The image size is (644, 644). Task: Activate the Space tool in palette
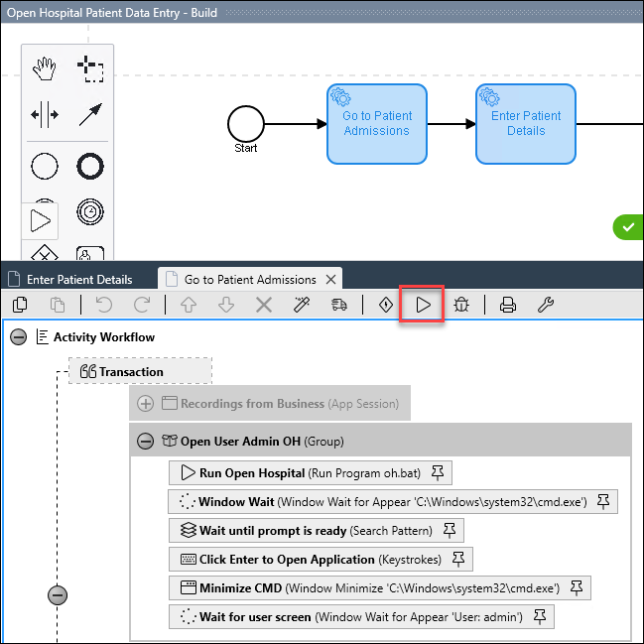[x=45, y=115]
